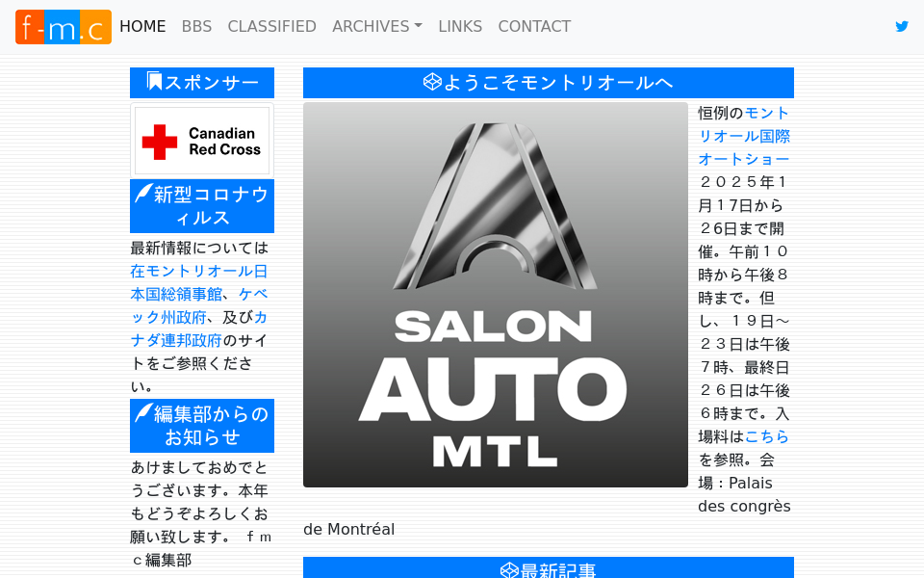Open the CLASSIFIED section
This screenshot has height=578, width=924.
point(271,26)
